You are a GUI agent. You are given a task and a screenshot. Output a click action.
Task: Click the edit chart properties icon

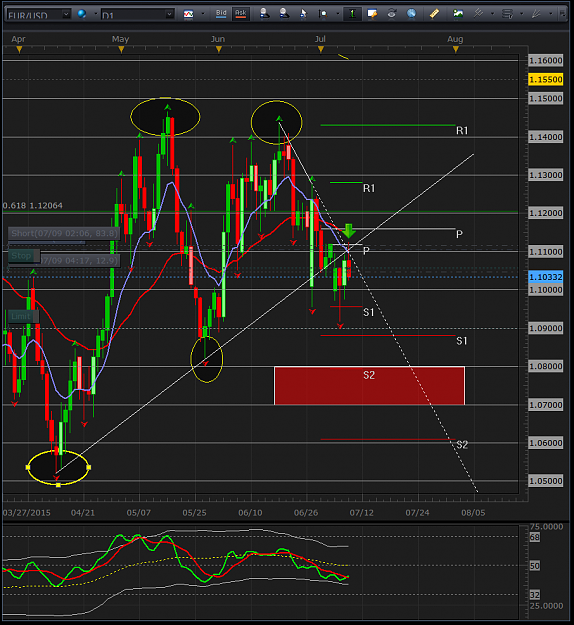[x=372, y=14]
